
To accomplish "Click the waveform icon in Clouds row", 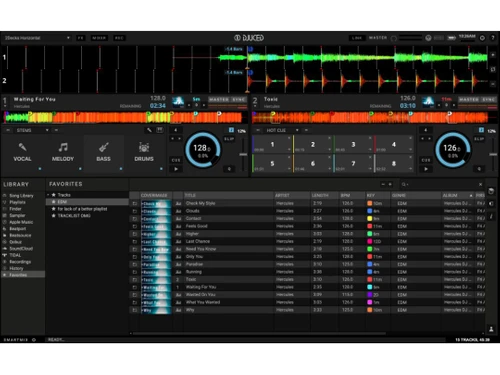I will [178, 211].
